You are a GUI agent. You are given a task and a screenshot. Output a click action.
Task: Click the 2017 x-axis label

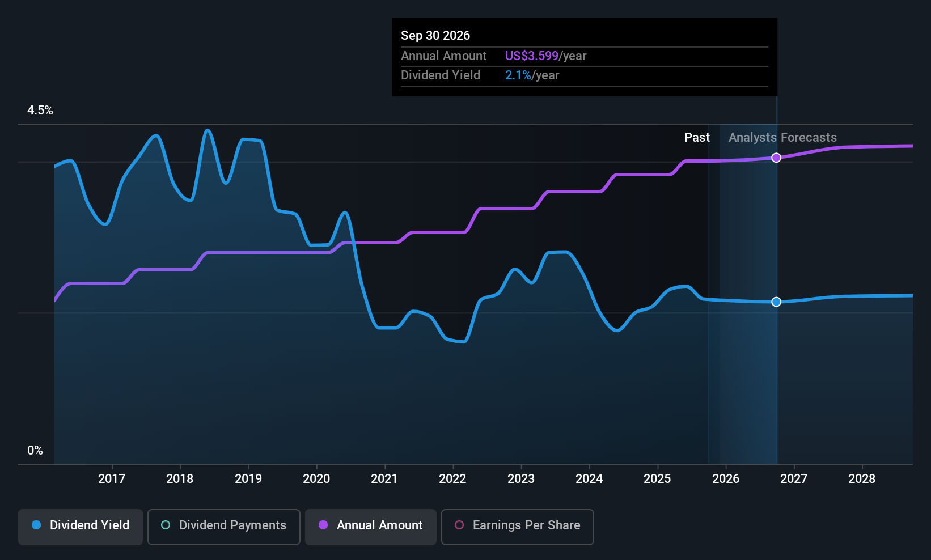[112, 479]
